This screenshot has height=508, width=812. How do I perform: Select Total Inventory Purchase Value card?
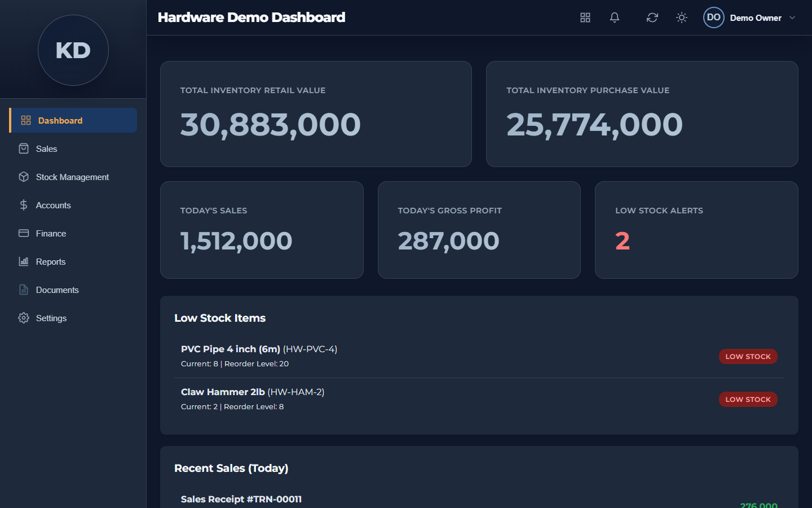[642, 114]
